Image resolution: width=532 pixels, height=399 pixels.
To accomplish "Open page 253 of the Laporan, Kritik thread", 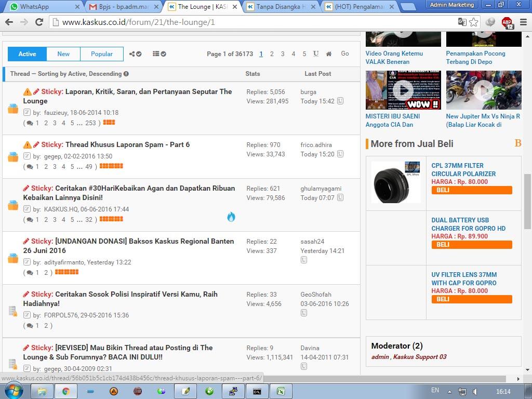I will coord(90,123).
